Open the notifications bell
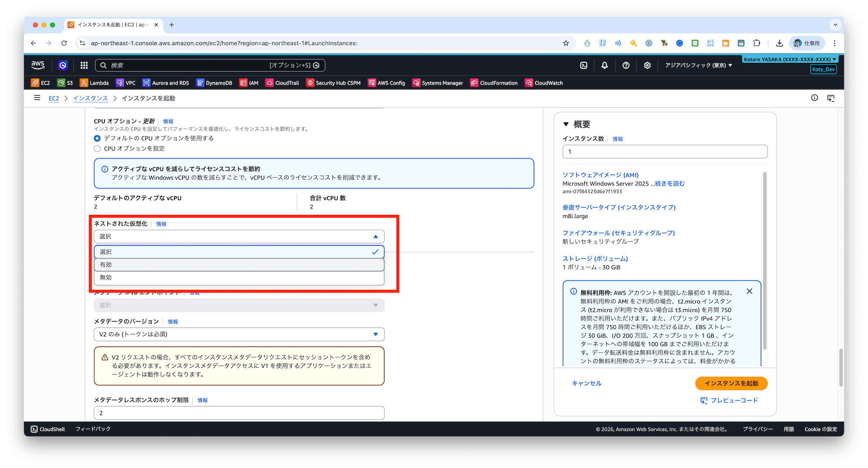Screen dimensions: 868x468 [604, 65]
